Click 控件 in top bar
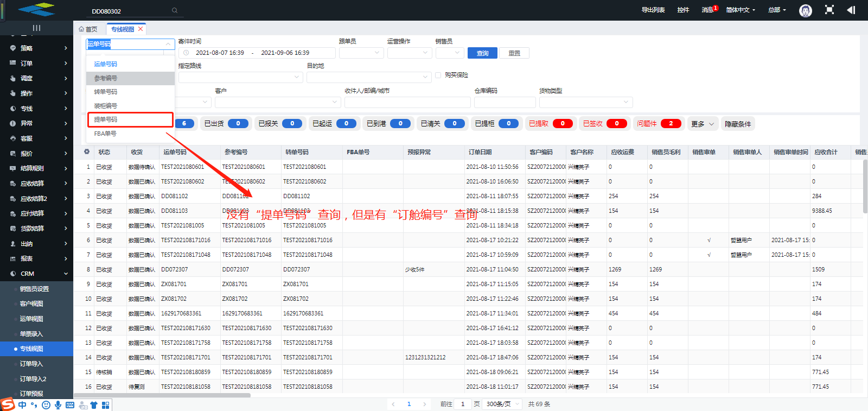Viewport: 868px width, 411px height. [x=683, y=10]
